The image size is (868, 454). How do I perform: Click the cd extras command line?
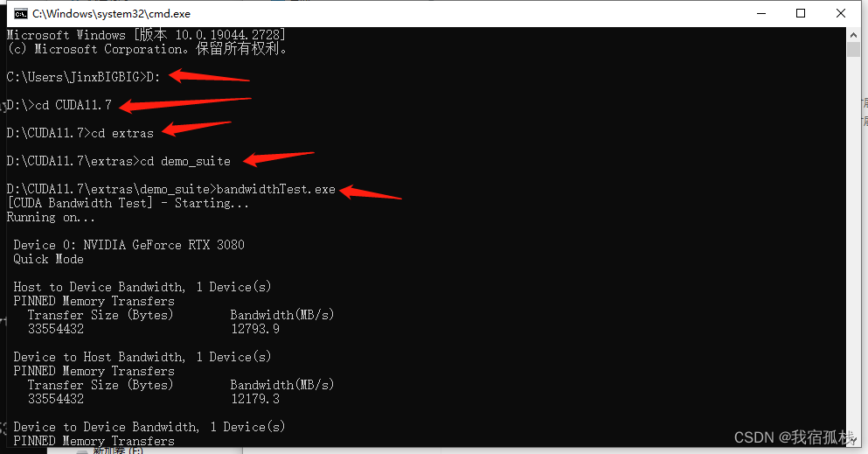pyautogui.click(x=80, y=134)
